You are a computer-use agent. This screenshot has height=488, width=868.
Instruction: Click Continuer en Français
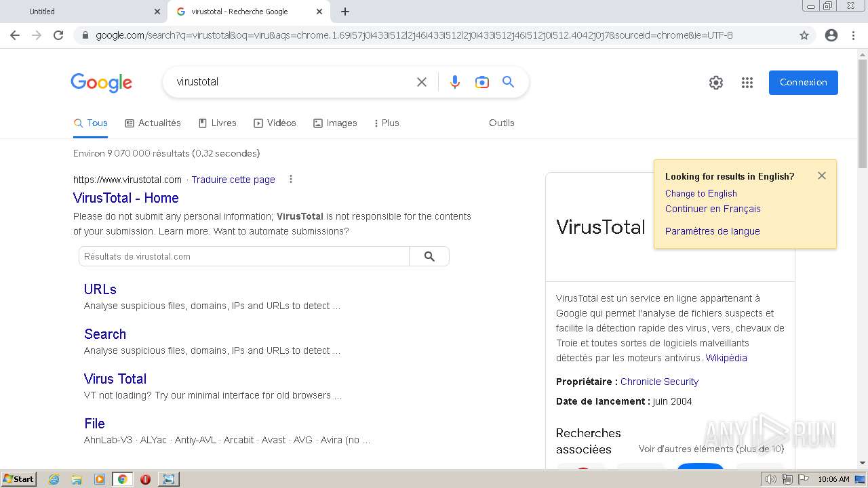713,209
